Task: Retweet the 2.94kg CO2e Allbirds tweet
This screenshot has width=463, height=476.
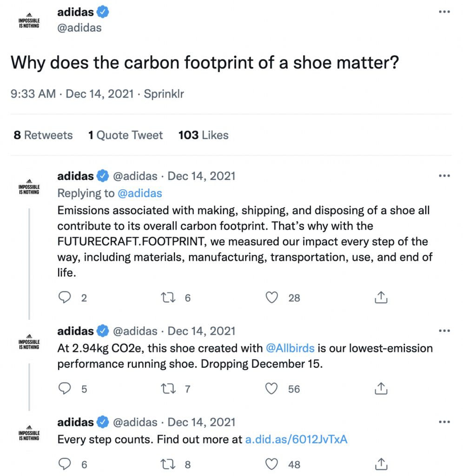Action: pos(168,389)
